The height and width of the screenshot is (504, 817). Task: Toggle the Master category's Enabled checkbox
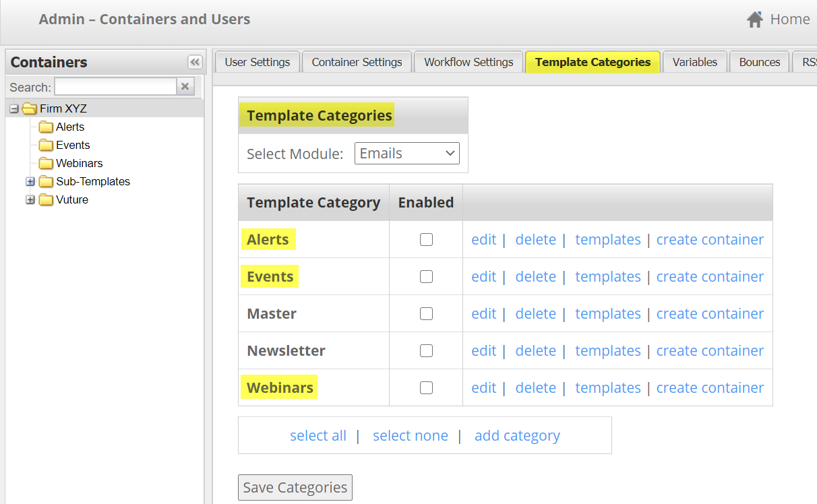(426, 313)
